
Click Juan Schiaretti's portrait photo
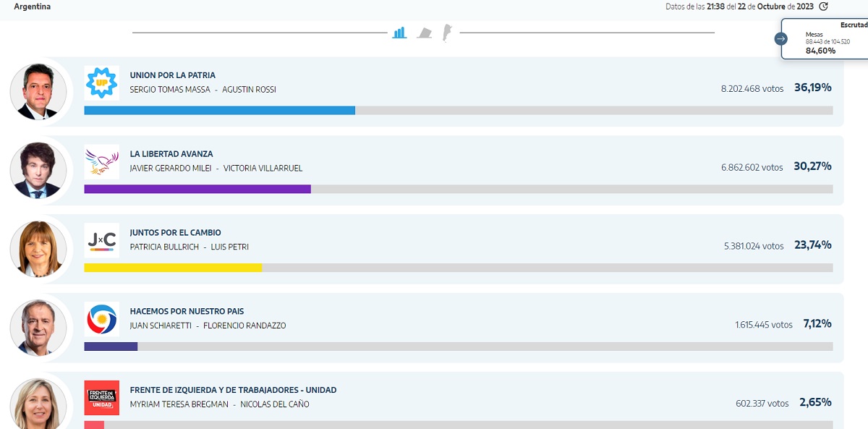(38, 328)
